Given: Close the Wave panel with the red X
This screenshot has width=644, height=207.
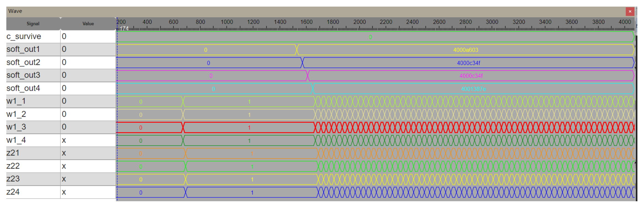Looking at the screenshot, I should pos(630,12).
